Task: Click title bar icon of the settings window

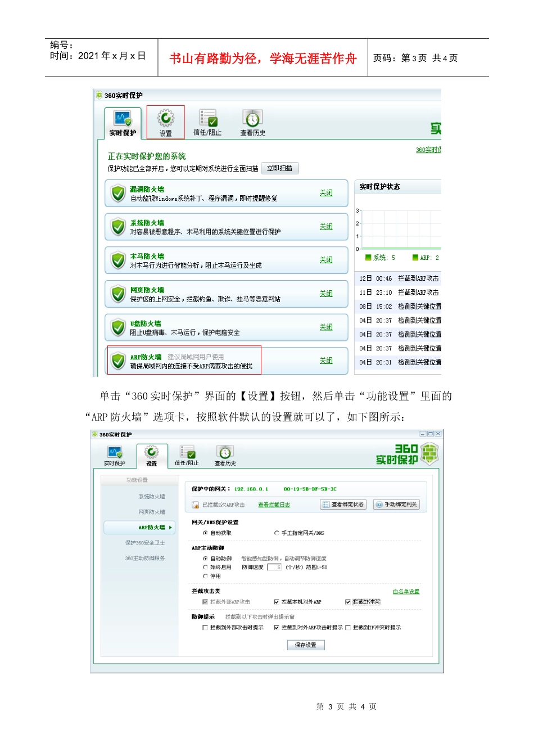Action: [95, 434]
